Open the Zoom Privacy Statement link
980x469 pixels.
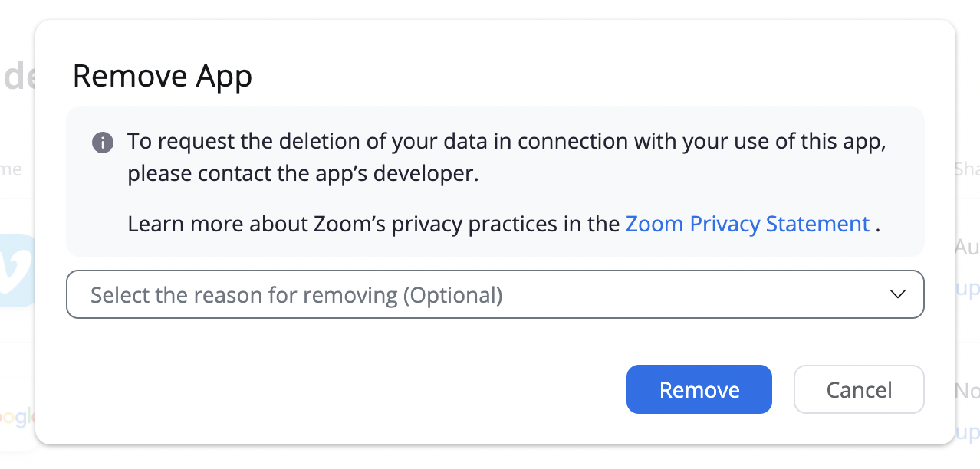tap(748, 224)
